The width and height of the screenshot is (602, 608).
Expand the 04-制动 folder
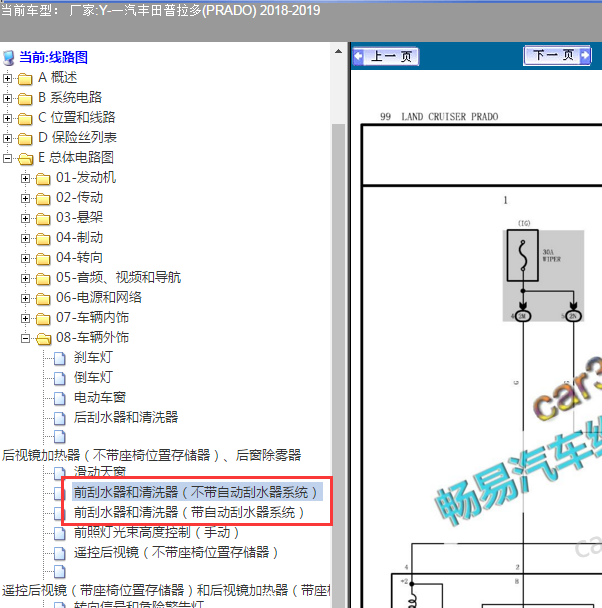point(25,238)
